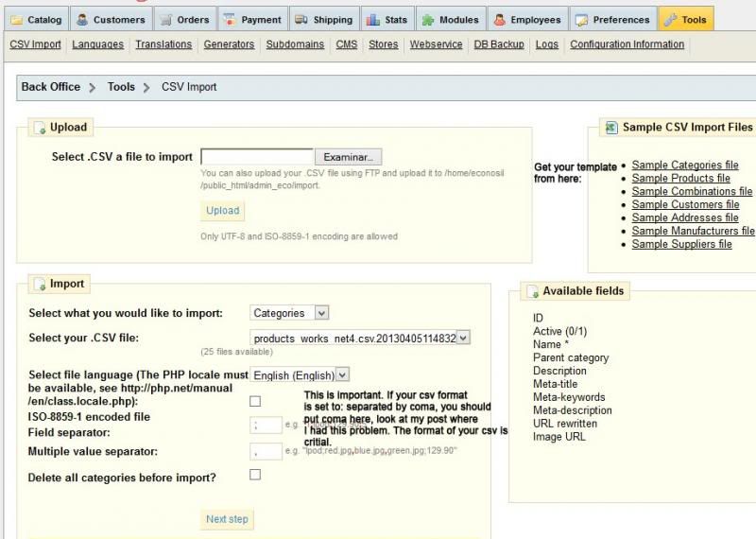Click the Orders tab cart icon
The image size is (756, 539).
coord(165,19)
